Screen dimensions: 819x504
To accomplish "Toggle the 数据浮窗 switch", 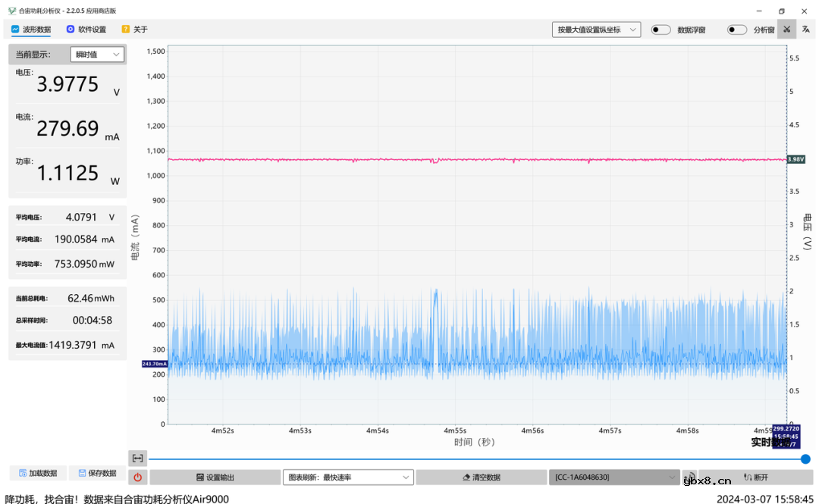I will [661, 30].
